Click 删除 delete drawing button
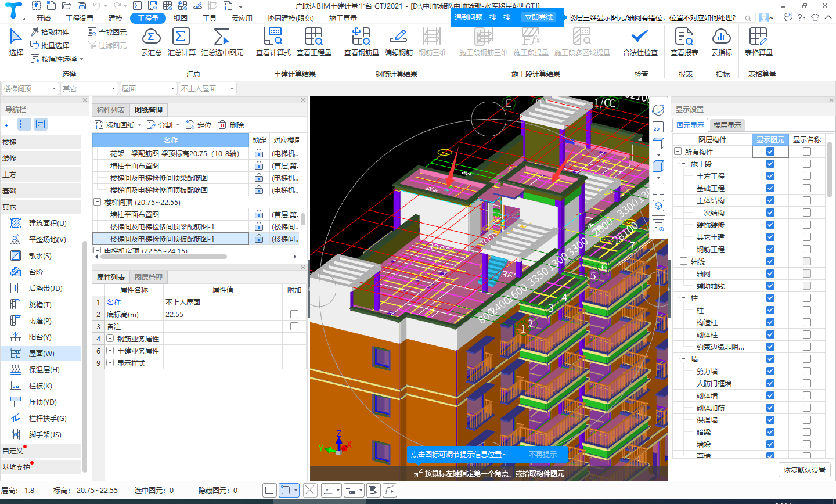The image size is (836, 504). 231,125
